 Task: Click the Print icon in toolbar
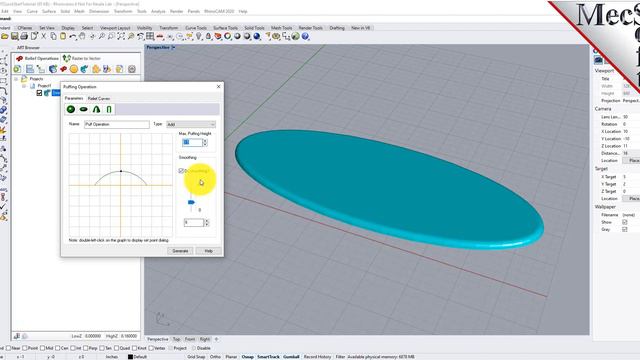24,36
